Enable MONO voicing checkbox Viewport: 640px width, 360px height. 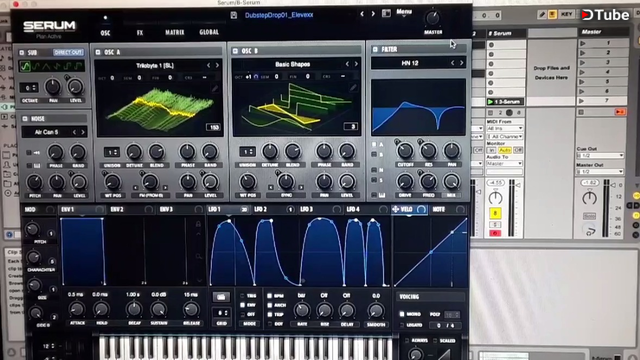(x=402, y=314)
